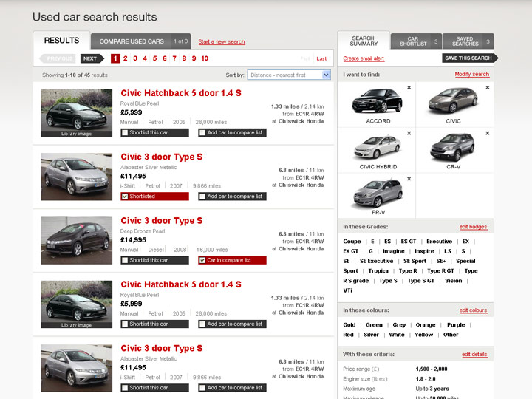Select the CR-V car image
The width and height of the screenshot is (532, 399).
pyautogui.click(x=452, y=146)
